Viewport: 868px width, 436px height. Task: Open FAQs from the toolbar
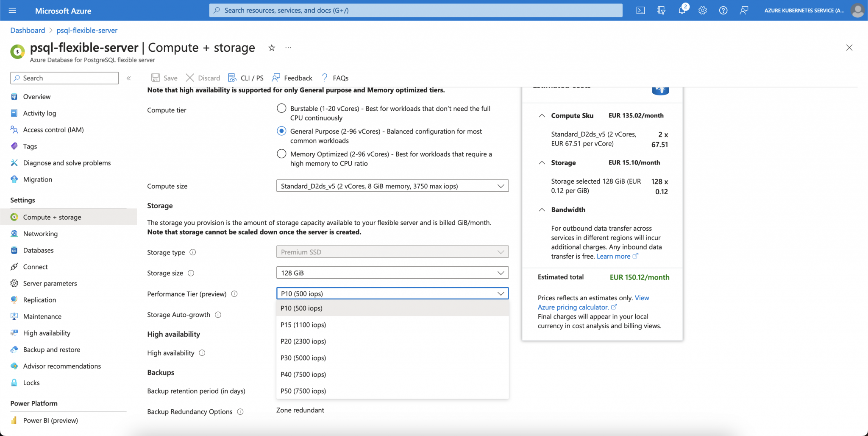point(335,78)
